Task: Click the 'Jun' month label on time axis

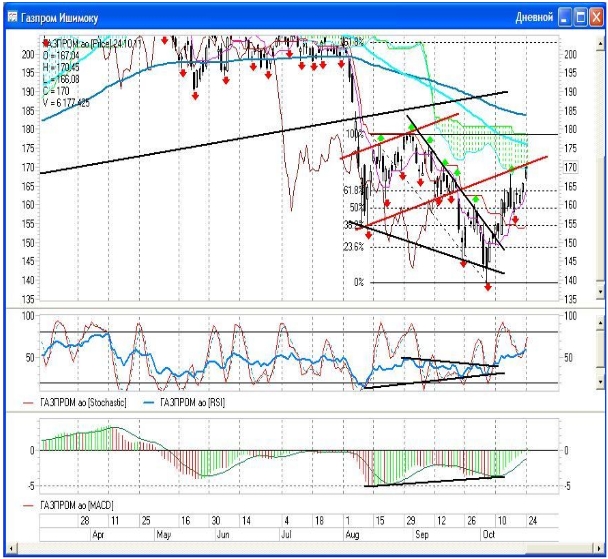Action: [223, 535]
